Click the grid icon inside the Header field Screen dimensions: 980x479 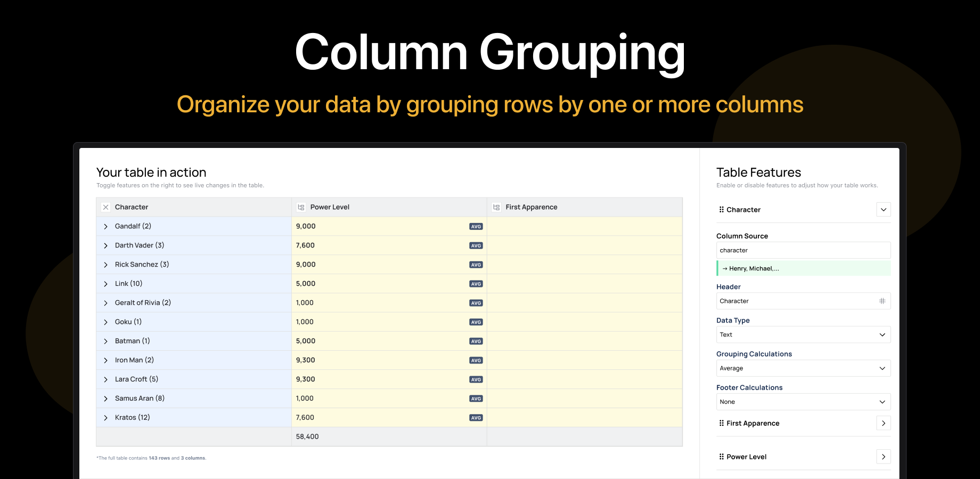tap(883, 301)
